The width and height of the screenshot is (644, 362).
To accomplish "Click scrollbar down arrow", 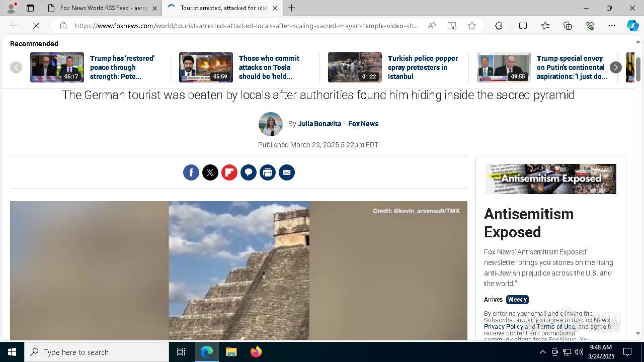I will tap(638, 333).
